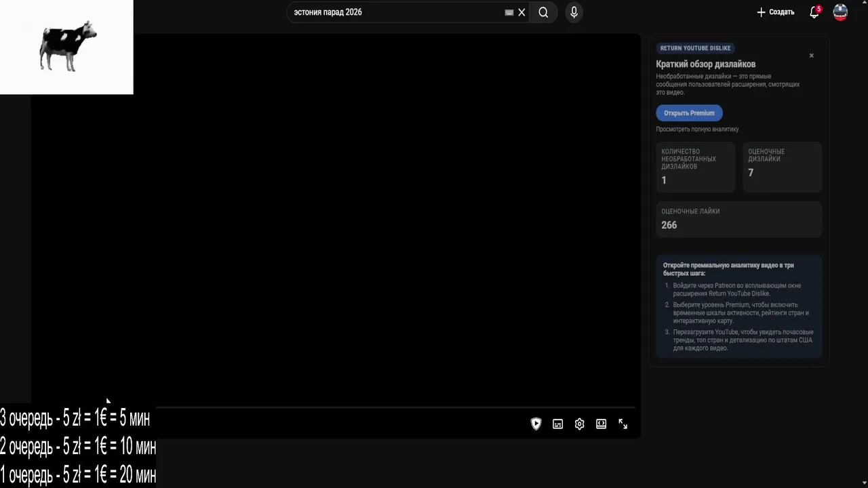
Task: Open the on-screen keyboard icon in search
Action: (509, 12)
